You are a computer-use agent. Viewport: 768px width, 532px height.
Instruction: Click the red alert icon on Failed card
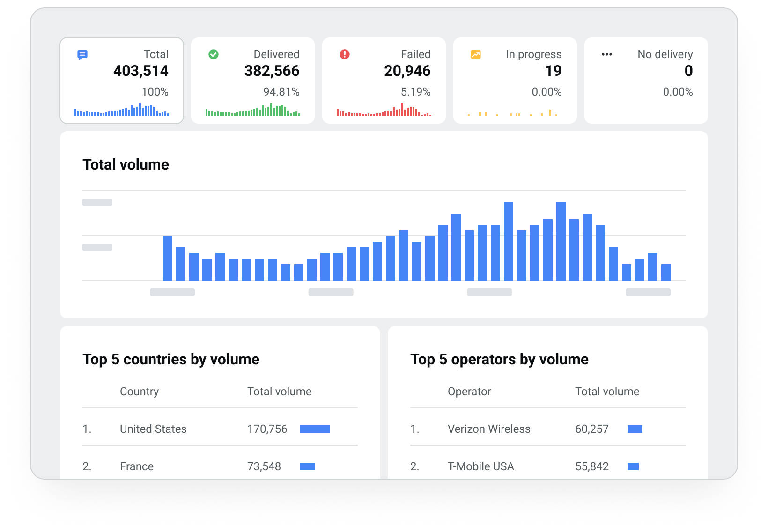[x=345, y=54]
